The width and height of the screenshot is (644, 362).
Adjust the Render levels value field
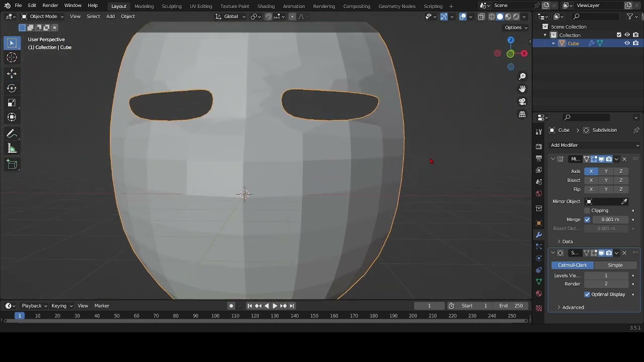(606, 284)
